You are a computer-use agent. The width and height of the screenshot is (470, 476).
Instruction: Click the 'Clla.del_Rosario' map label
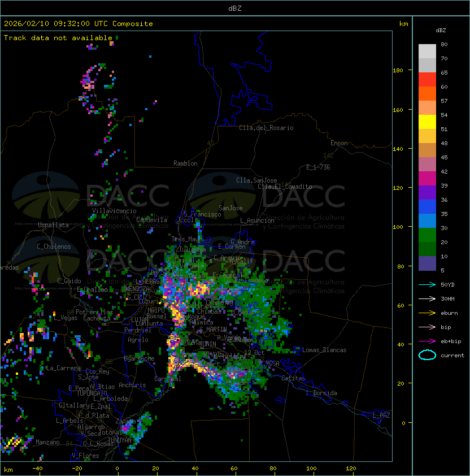pos(266,128)
